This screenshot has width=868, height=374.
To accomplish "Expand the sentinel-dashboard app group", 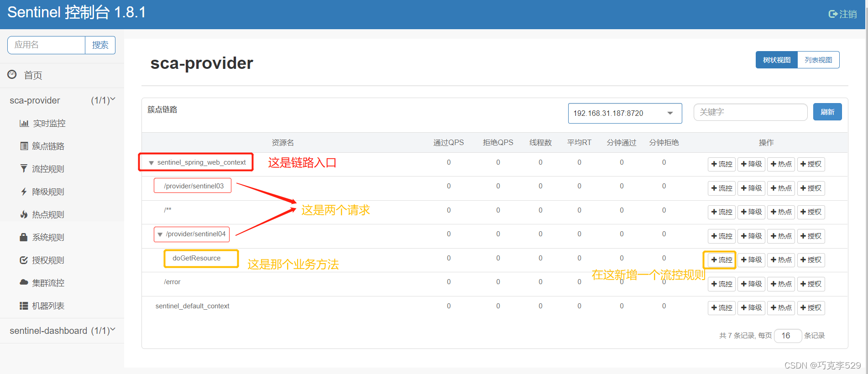I will [x=62, y=331].
